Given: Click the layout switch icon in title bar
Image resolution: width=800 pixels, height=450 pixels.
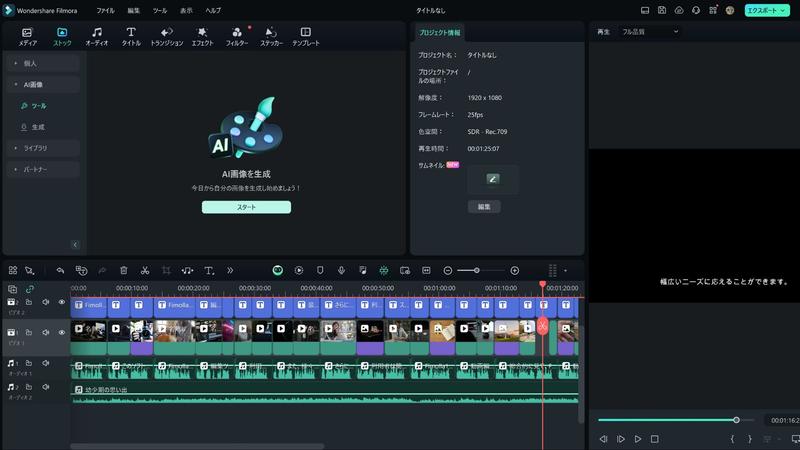Looking at the screenshot, I should click(x=645, y=10).
